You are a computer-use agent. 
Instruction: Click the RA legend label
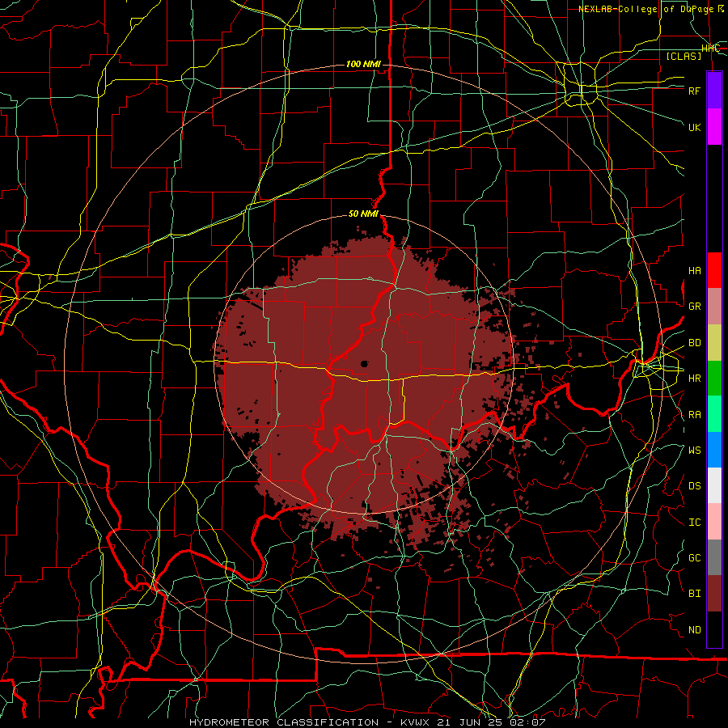(695, 415)
